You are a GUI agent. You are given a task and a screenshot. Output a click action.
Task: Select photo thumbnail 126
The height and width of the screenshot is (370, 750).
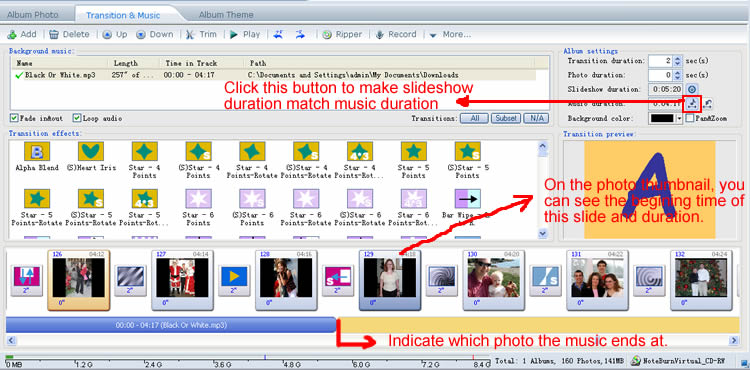79,280
